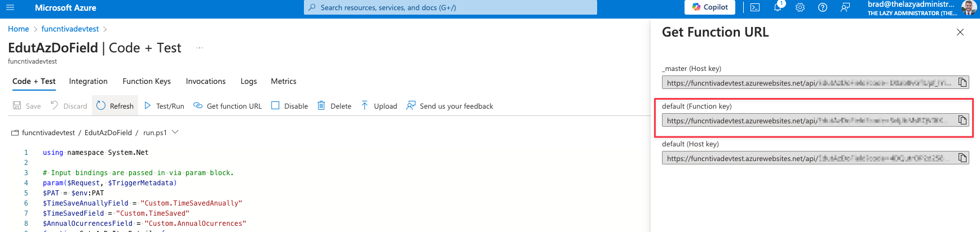Switch to the Function Keys tab
The image size is (980, 232).
(x=147, y=81)
